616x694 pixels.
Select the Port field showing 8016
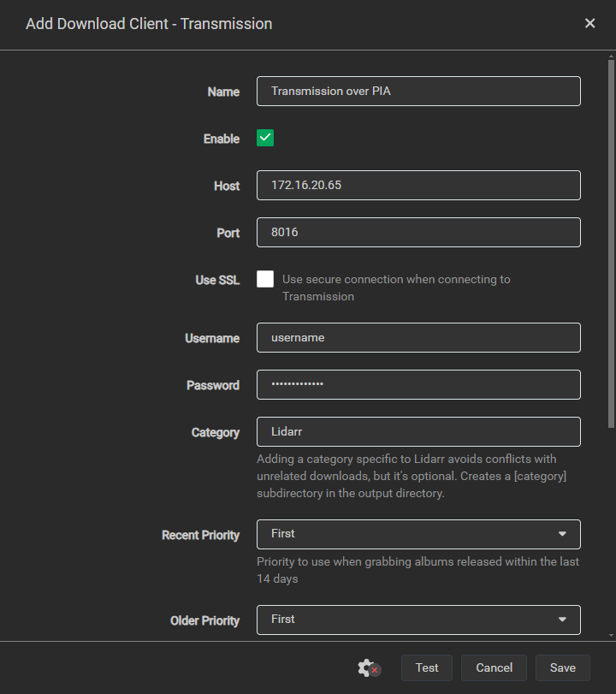click(x=418, y=232)
